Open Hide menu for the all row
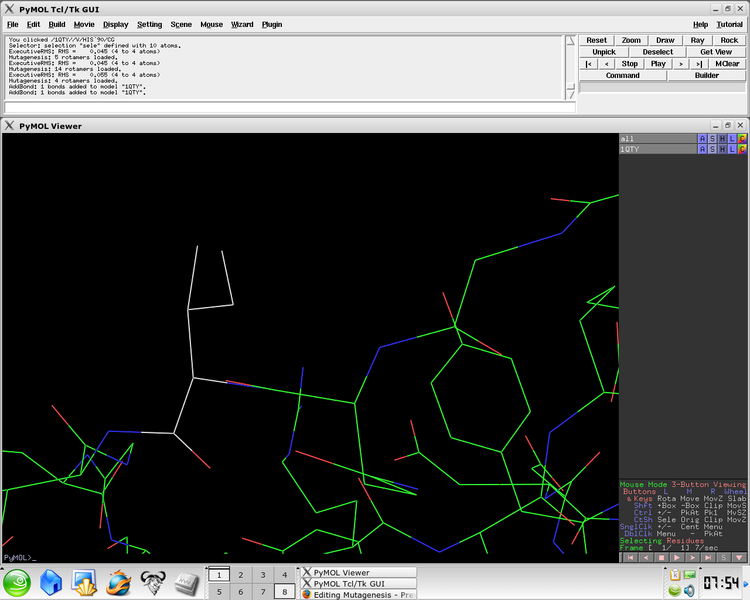Screen dimensions: 750x600 point(722,138)
